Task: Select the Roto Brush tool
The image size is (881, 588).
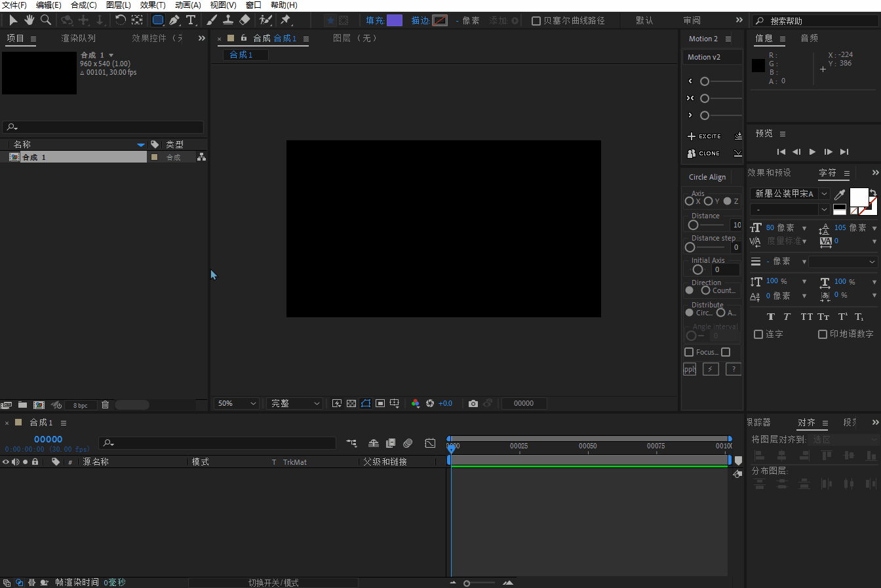Action: [265, 20]
